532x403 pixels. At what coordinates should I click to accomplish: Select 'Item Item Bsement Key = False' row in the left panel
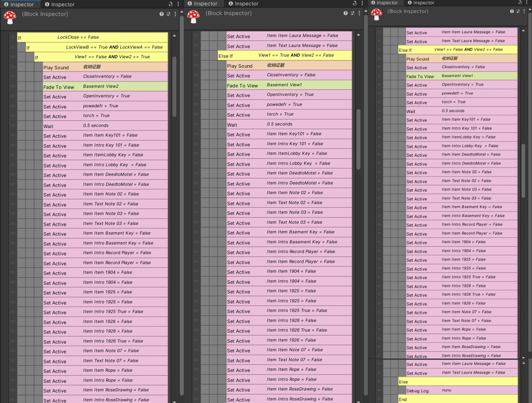coord(105,233)
